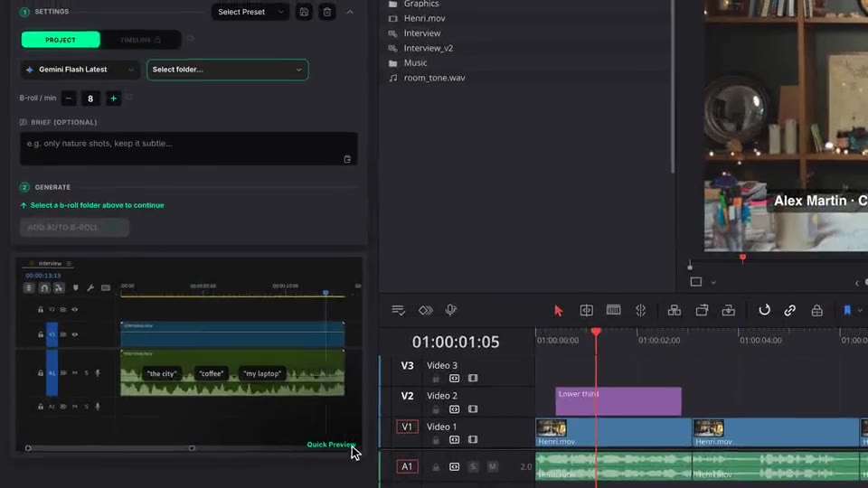Open the Interview panel menu icon

click(x=69, y=263)
